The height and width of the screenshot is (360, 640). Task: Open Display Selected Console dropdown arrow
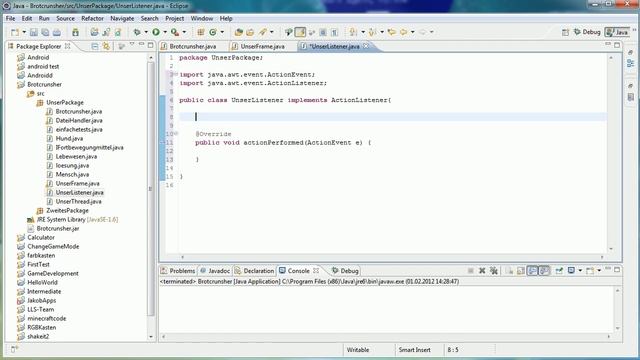[x=580, y=270]
